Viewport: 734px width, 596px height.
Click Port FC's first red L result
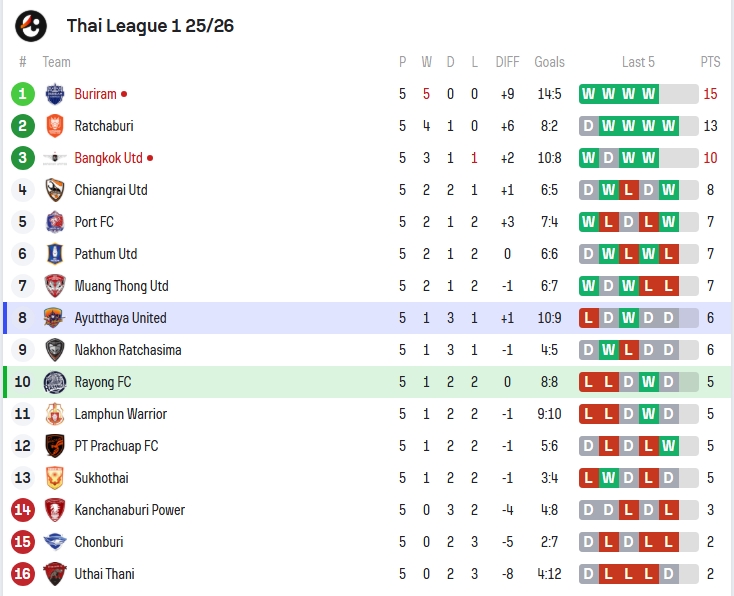tap(609, 222)
